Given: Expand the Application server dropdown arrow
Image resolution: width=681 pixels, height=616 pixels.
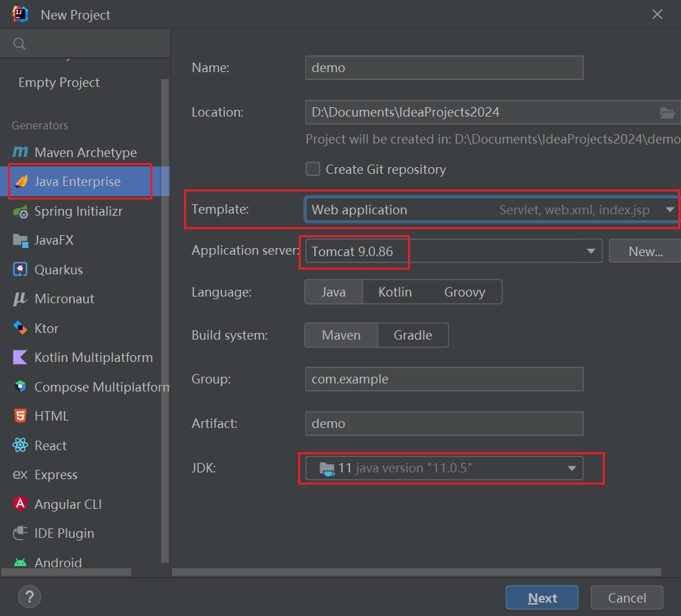Looking at the screenshot, I should click(x=591, y=251).
